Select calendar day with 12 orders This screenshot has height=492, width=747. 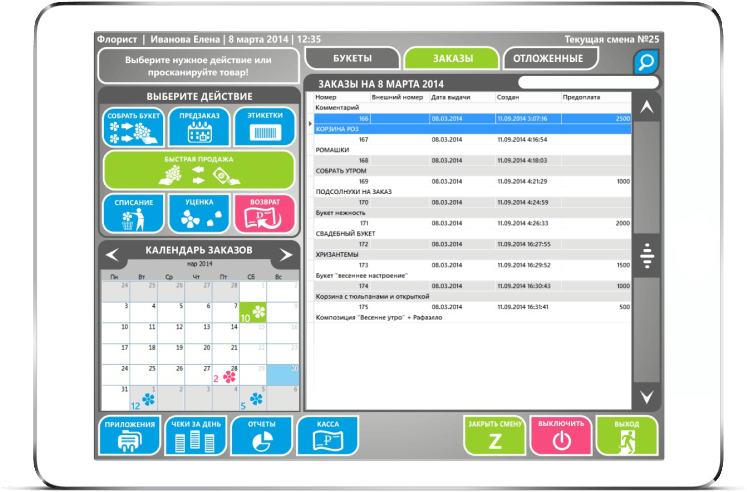[x=143, y=398]
